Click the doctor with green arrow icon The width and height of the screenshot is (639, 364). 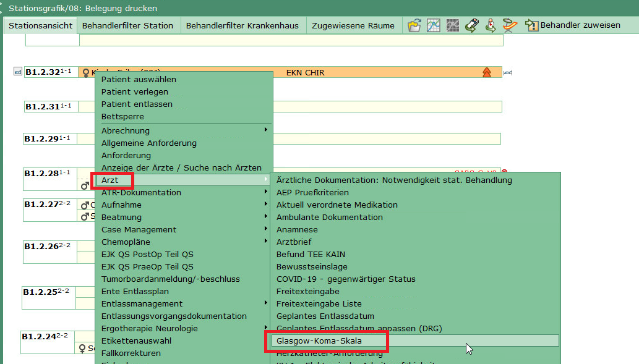[x=491, y=25]
